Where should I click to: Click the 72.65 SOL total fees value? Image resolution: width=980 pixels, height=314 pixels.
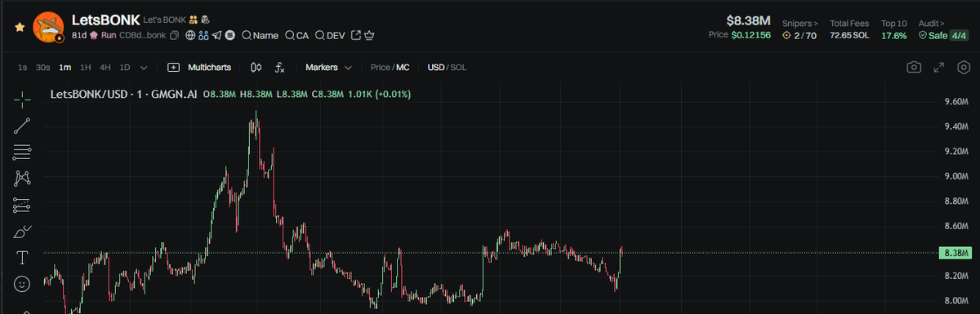point(849,36)
